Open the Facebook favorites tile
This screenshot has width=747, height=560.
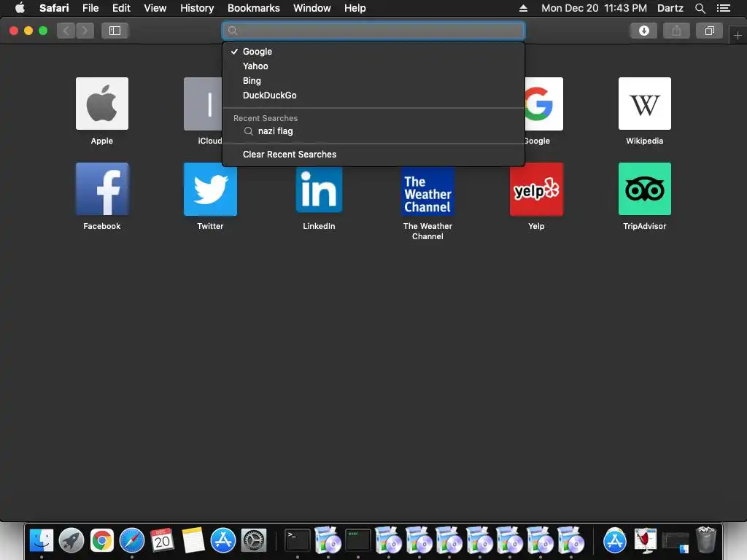coord(102,189)
